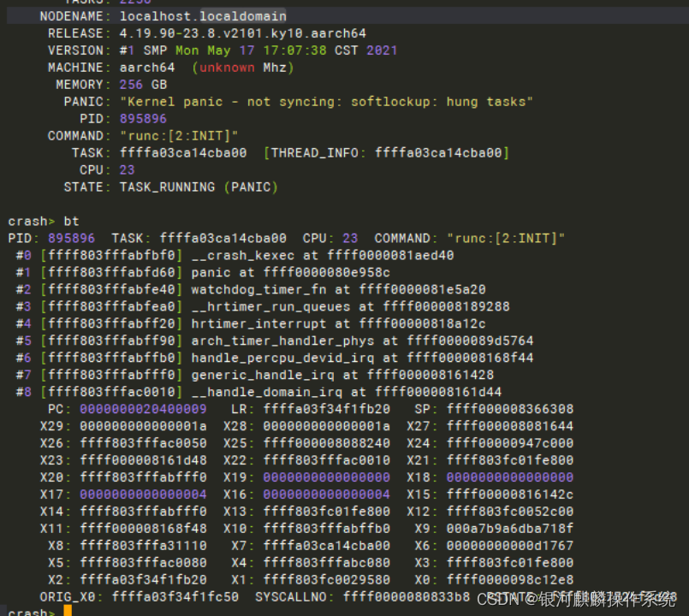Click X9 value 000a7b9a6dba718f

[510, 529]
